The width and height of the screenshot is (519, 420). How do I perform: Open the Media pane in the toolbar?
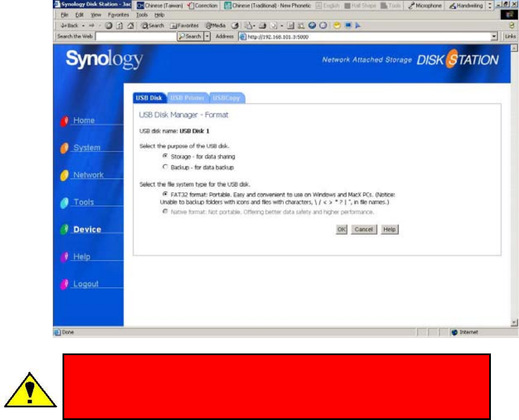pyautogui.click(x=216, y=25)
